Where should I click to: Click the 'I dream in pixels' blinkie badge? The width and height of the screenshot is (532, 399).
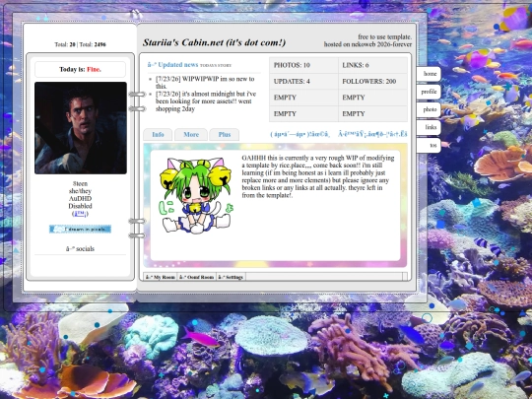coord(80,230)
